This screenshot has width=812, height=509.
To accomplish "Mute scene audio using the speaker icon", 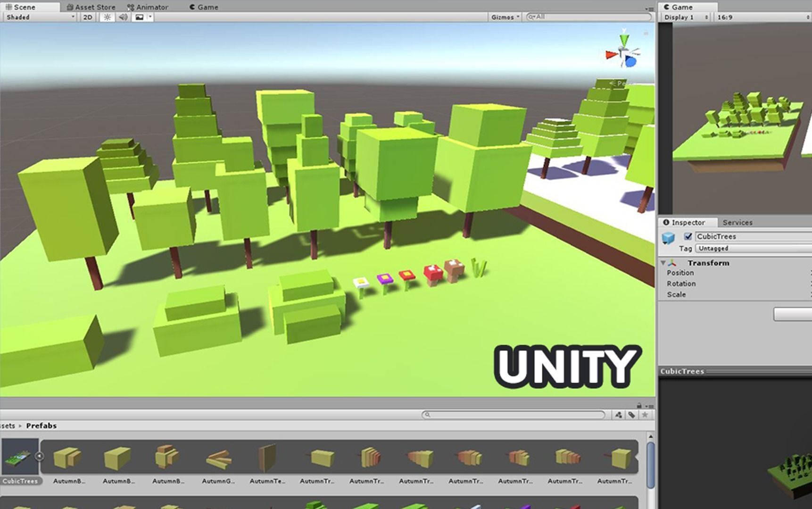I will click(x=123, y=17).
